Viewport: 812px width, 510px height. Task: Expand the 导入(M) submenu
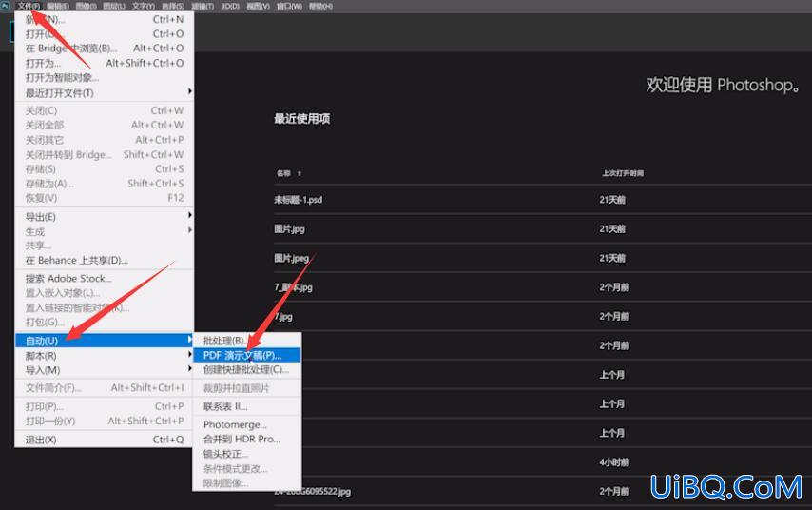coord(104,370)
